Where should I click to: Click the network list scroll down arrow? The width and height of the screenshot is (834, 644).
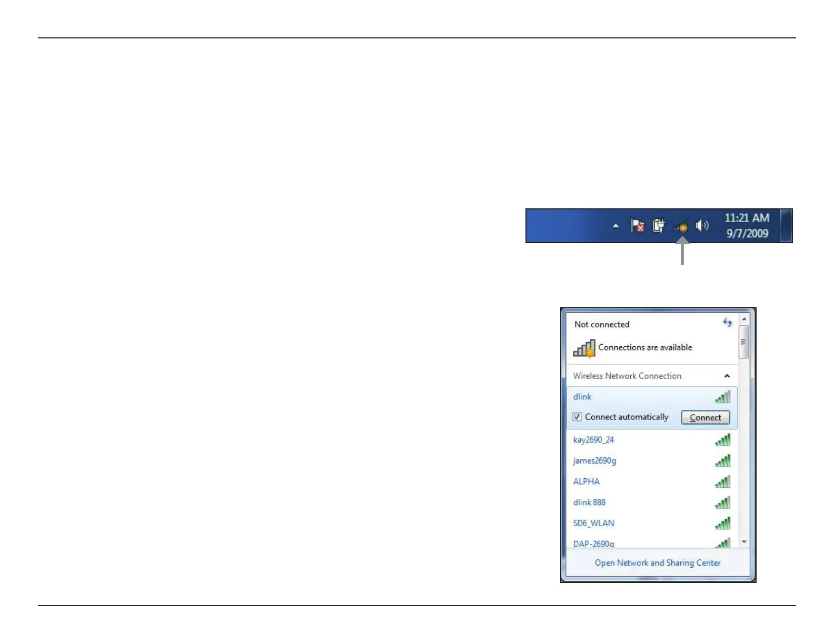click(744, 542)
